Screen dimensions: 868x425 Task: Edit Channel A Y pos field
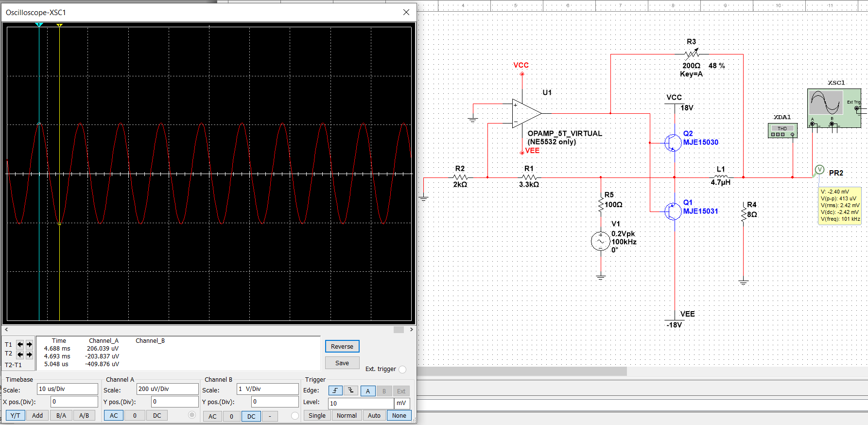click(174, 402)
